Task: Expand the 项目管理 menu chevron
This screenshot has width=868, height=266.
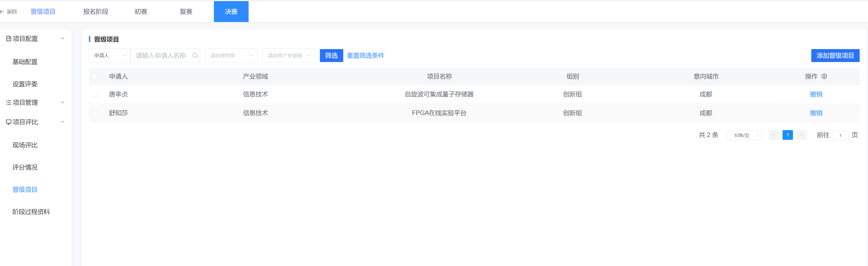Action: pyautogui.click(x=62, y=103)
